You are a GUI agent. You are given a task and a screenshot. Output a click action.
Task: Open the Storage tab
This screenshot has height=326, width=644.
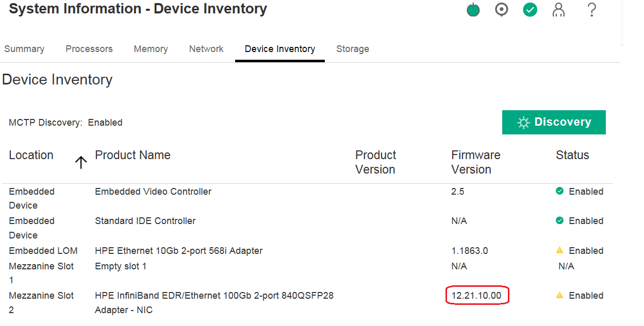click(x=353, y=49)
